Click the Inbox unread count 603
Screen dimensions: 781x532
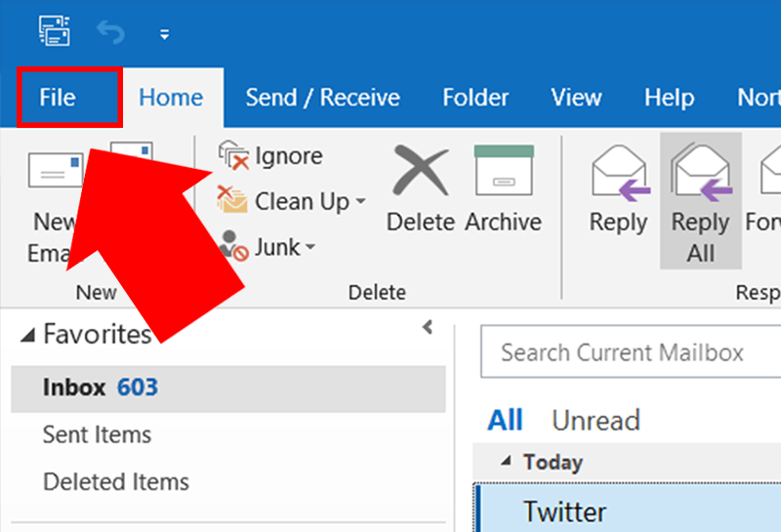tap(138, 388)
